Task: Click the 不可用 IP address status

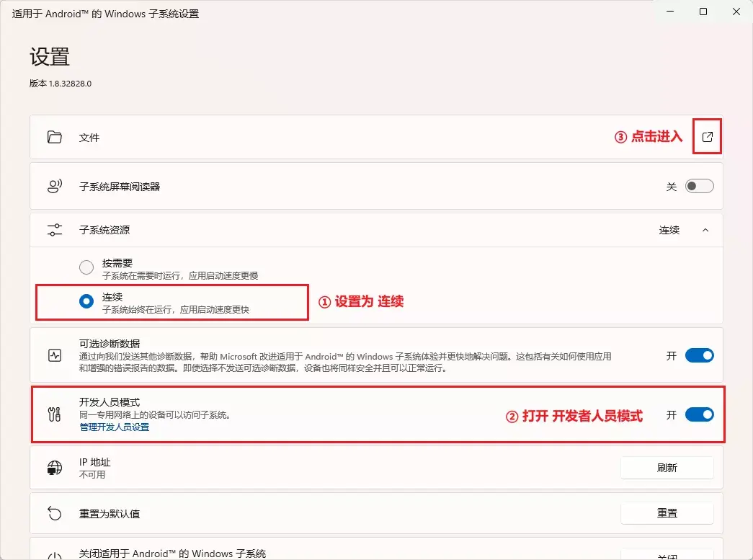Action: pyautogui.click(x=92, y=474)
